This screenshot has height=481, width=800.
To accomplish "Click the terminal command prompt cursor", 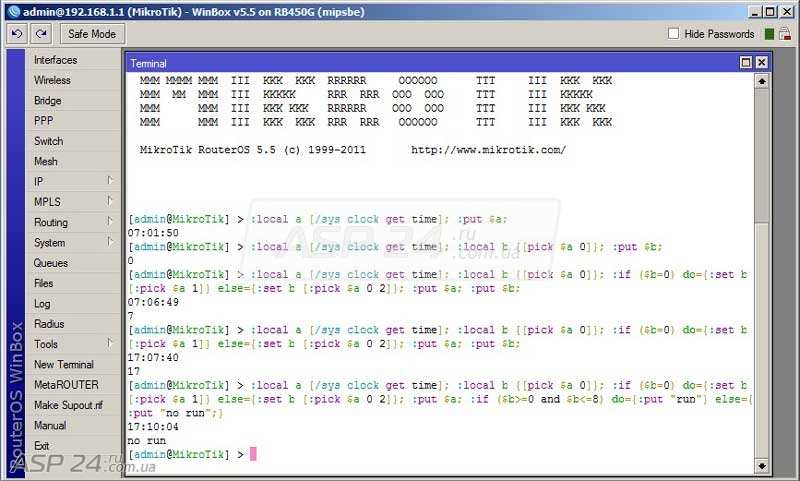I will (x=253, y=454).
